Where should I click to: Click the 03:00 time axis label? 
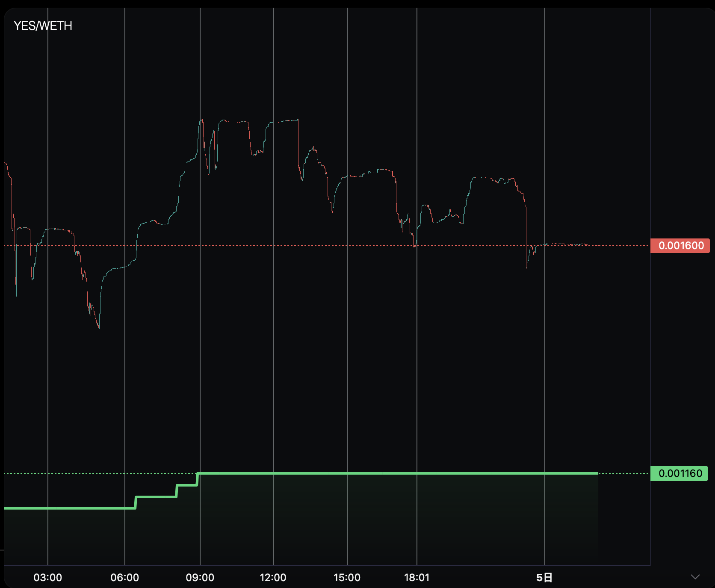point(48,578)
